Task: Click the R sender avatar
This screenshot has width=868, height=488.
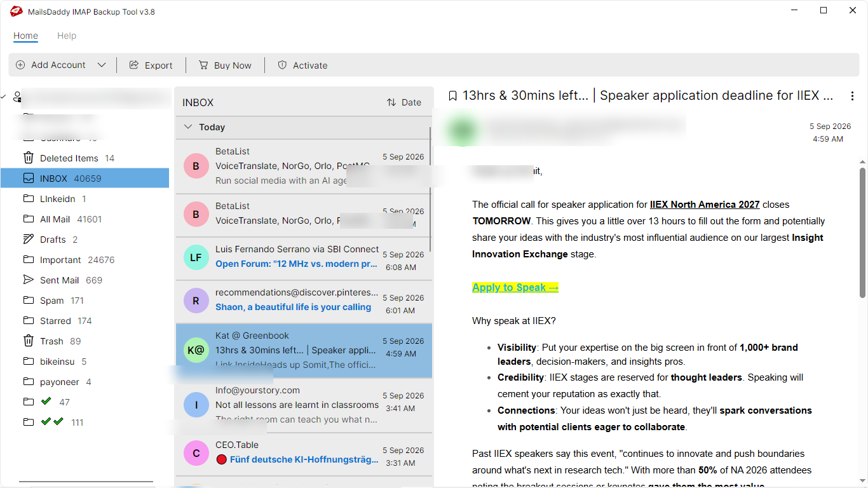Action: tap(196, 301)
